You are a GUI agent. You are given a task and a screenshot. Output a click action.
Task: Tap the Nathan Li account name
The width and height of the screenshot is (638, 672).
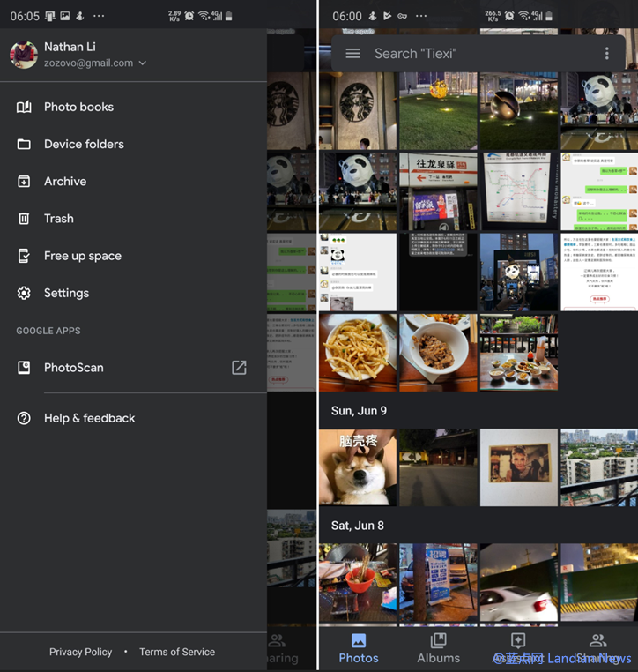(x=70, y=47)
